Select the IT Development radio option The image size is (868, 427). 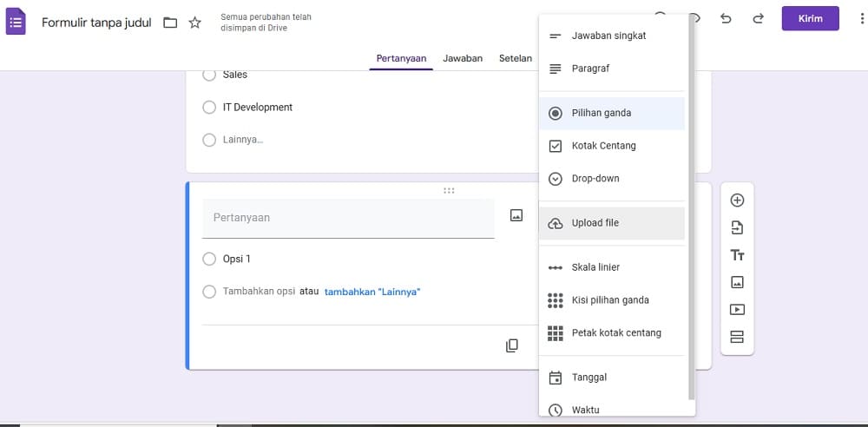pyautogui.click(x=209, y=108)
